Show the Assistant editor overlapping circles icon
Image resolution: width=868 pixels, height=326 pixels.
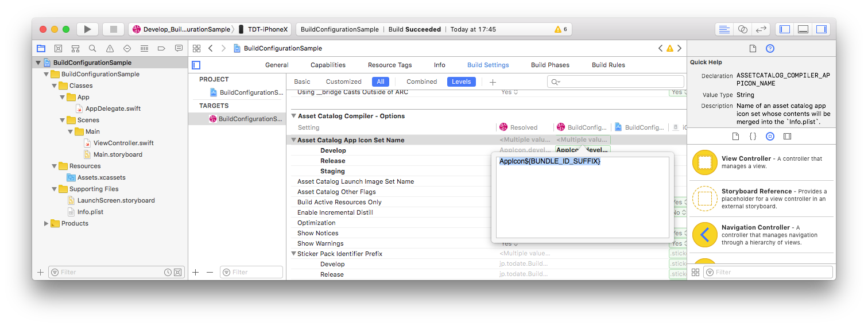tap(743, 29)
